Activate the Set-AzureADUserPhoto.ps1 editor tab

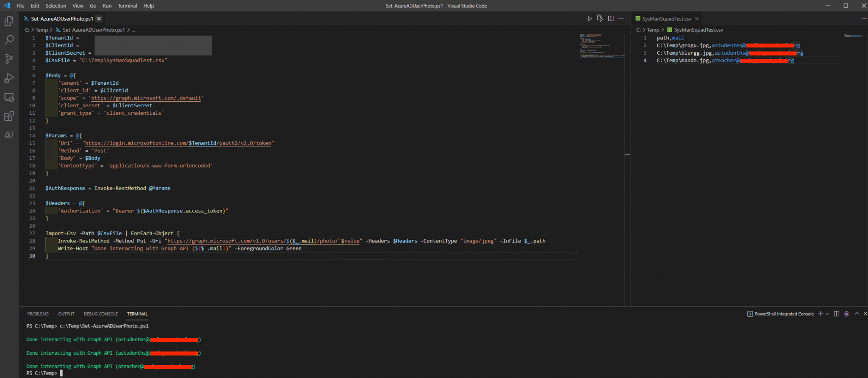tap(62, 19)
